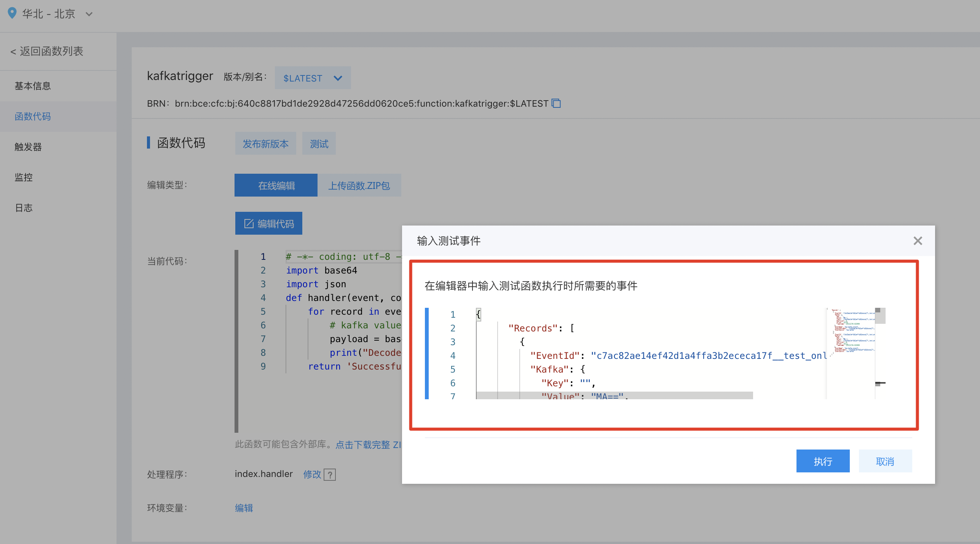Close the 输入测试事件 dialog

click(x=918, y=241)
